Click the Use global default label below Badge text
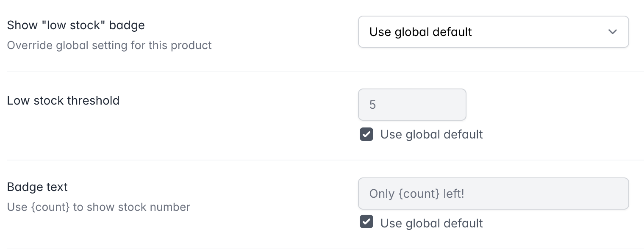Image resolution: width=644 pixels, height=249 pixels. 432,223
